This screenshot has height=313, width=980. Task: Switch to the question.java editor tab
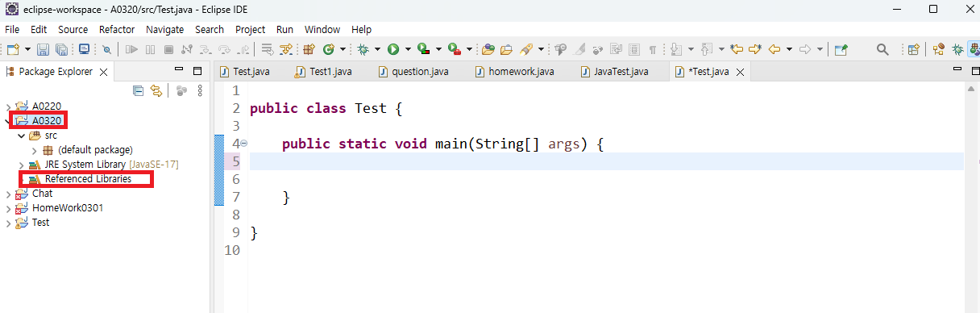coord(413,72)
